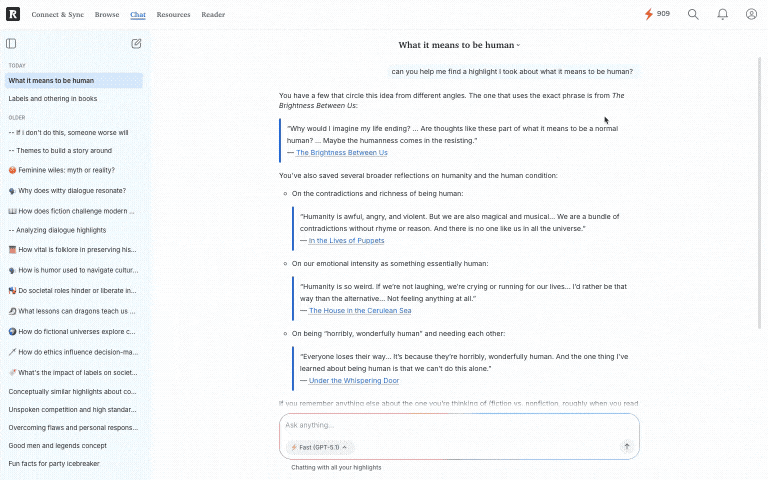The image size is (768, 480).
Task: Expand the Fast (GPT-5.1) model selector
Action: [x=319, y=447]
